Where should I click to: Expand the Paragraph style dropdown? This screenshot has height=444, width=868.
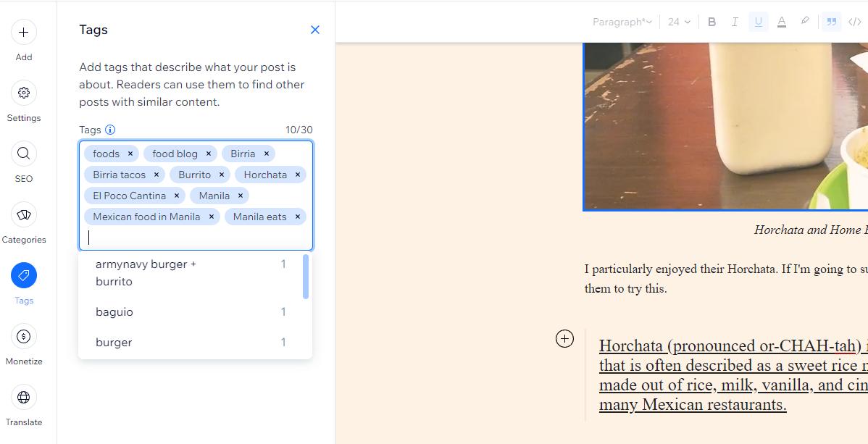coord(622,22)
